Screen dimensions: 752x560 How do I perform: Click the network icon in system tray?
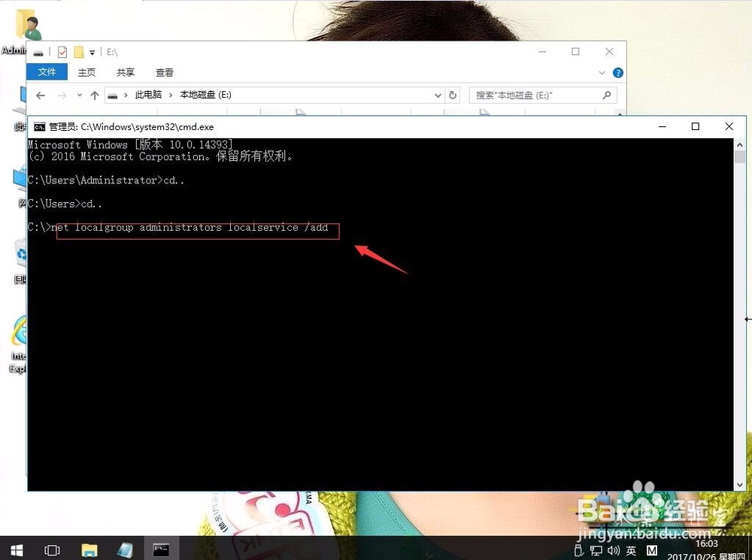point(596,550)
